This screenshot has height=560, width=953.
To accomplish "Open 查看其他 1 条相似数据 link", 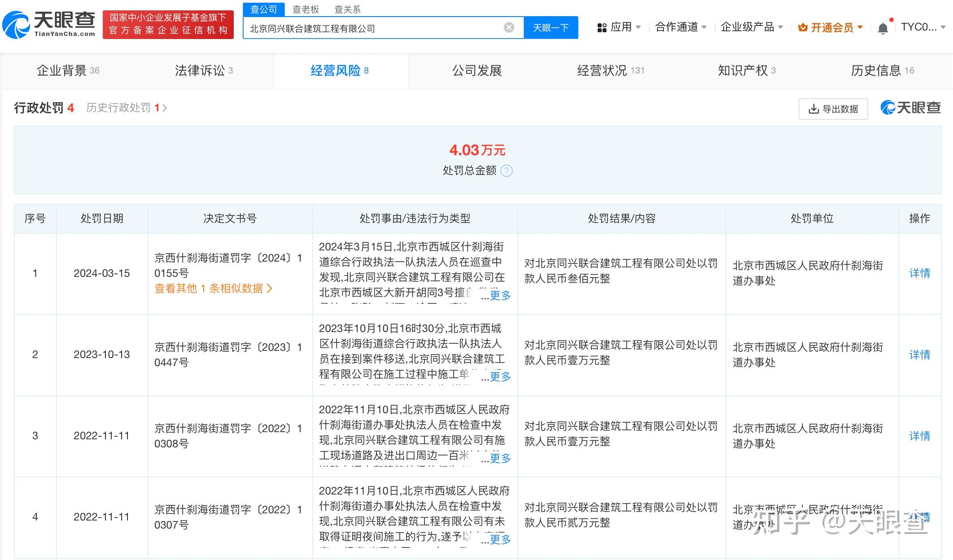I will coord(213,288).
